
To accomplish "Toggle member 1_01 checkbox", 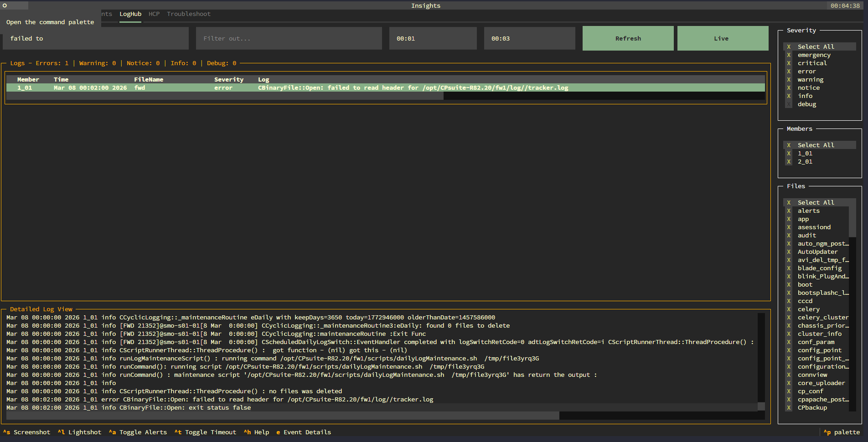I will click(789, 154).
